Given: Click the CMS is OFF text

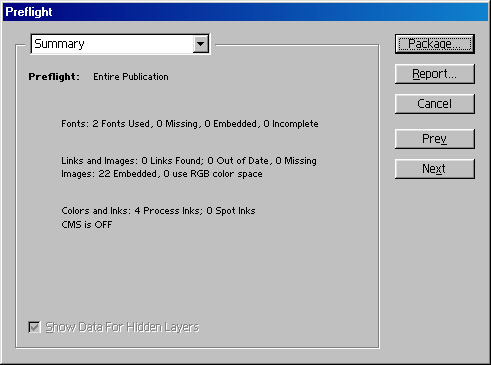Looking at the screenshot, I should 87,225.
